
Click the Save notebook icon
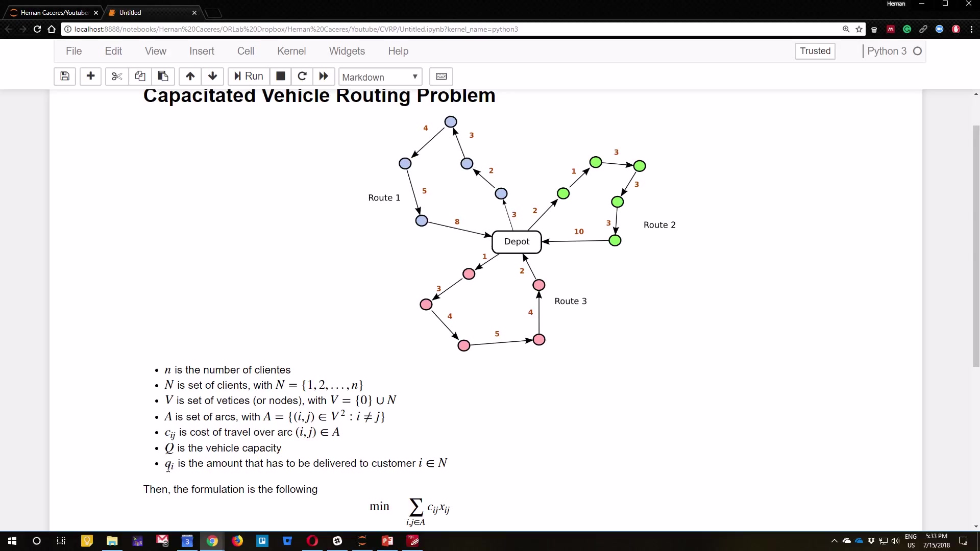[x=65, y=76]
